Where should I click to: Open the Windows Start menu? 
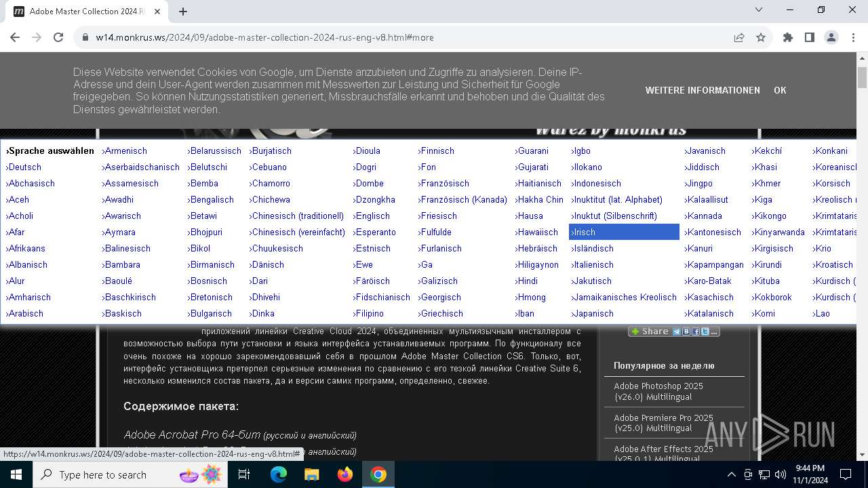pyautogui.click(x=16, y=474)
